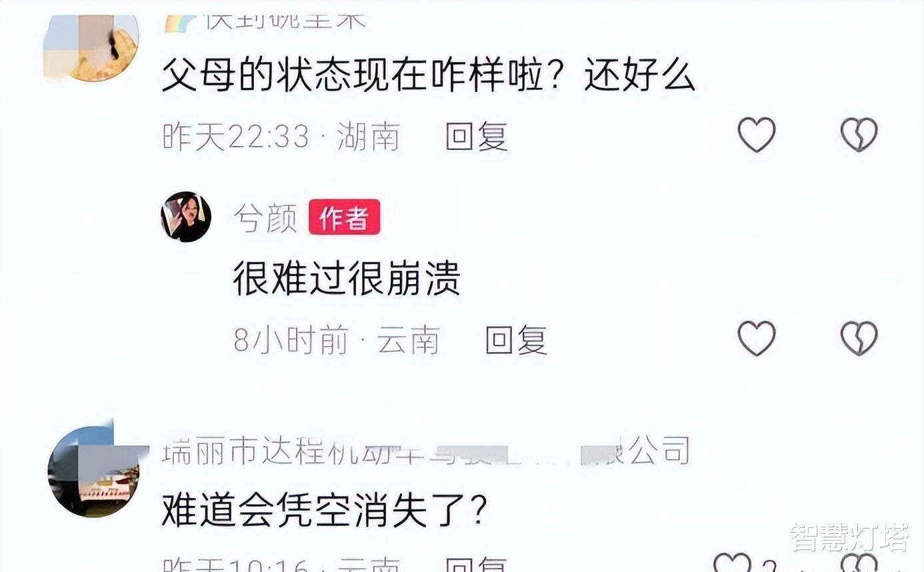Screen dimensions: 924x572
Task: Open avatar of the 瑞丽市达程 commenter
Action: (x=94, y=471)
